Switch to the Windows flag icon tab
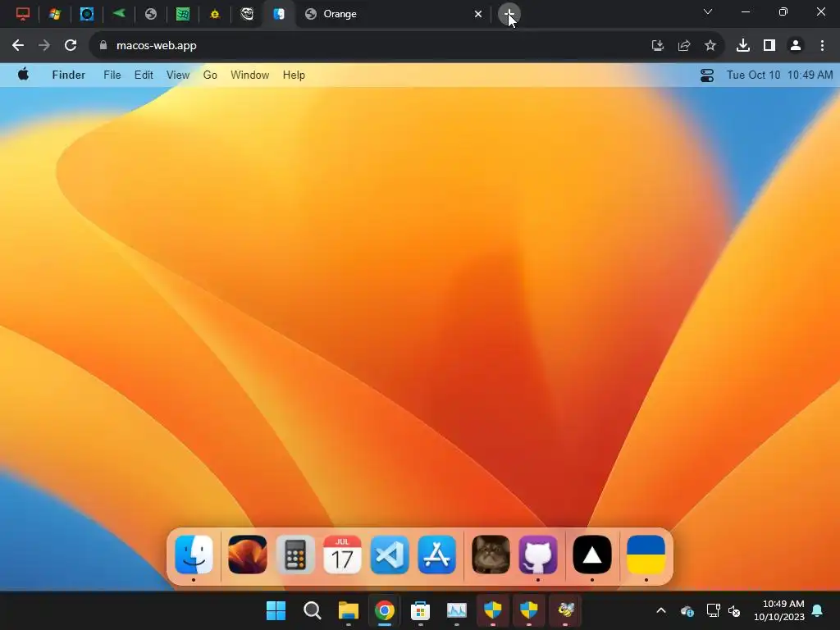The image size is (840, 630). click(x=55, y=14)
